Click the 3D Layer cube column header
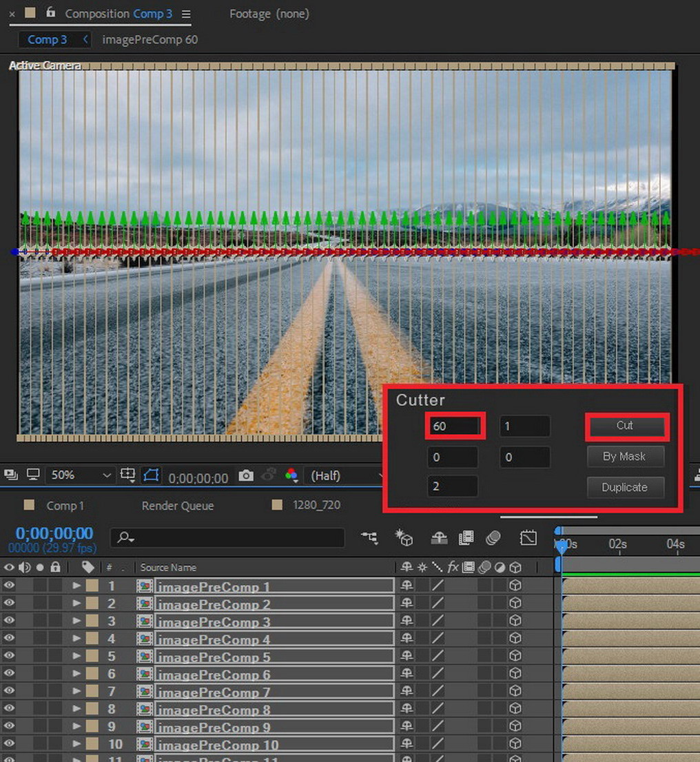The image size is (700, 762). (515, 567)
